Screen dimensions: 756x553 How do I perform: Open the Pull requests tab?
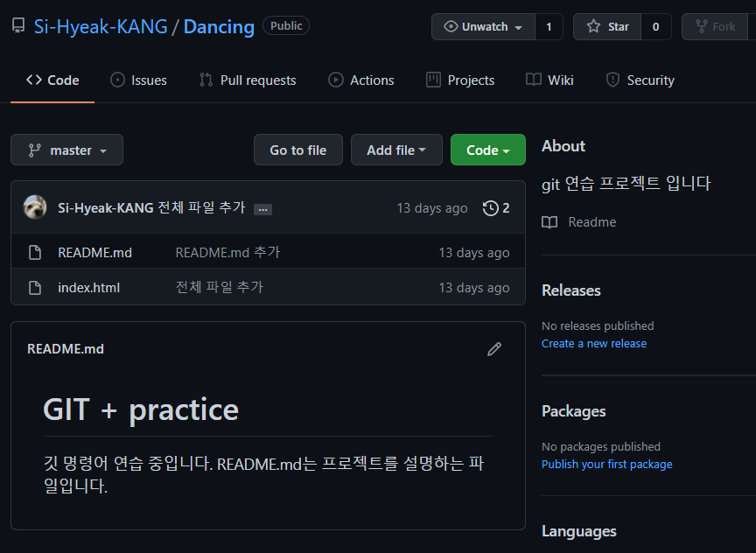(248, 80)
